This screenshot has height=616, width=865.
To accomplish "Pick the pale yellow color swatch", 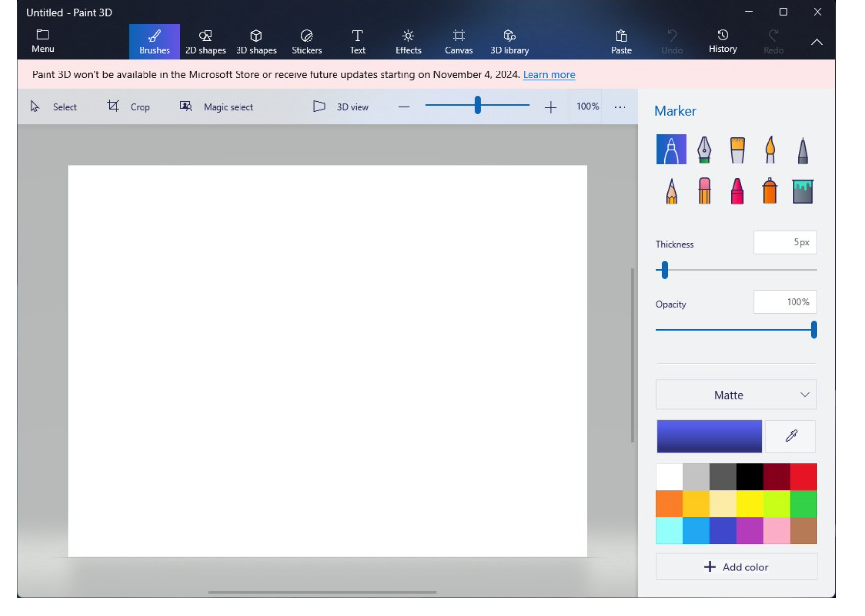I will 723,503.
